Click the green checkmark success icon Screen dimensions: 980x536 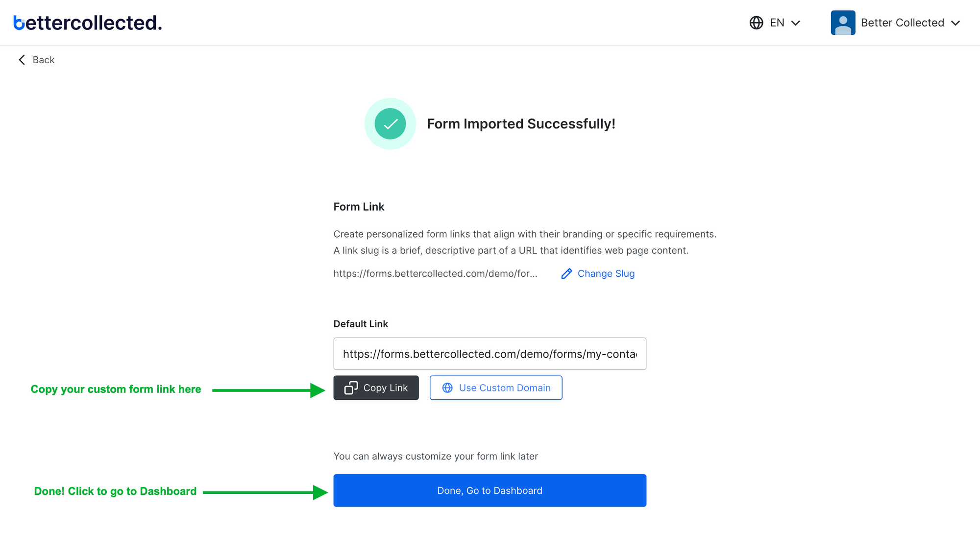tap(390, 123)
